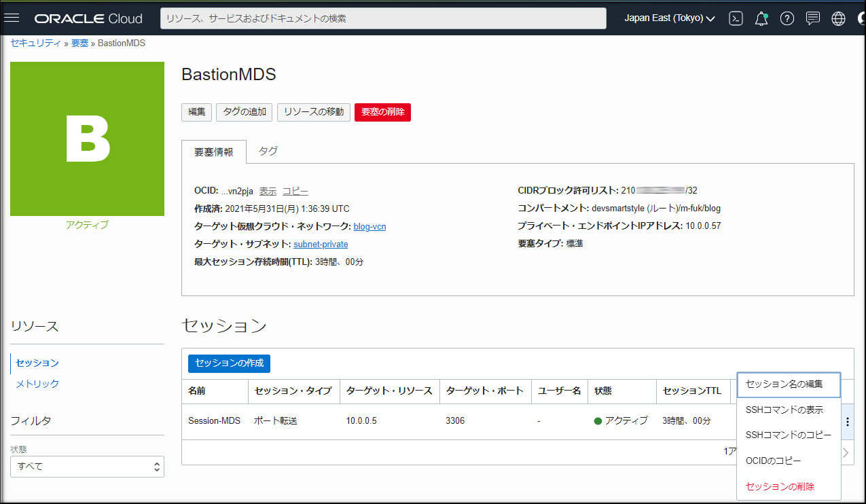
Task: Click the 編集 button
Action: tap(197, 112)
